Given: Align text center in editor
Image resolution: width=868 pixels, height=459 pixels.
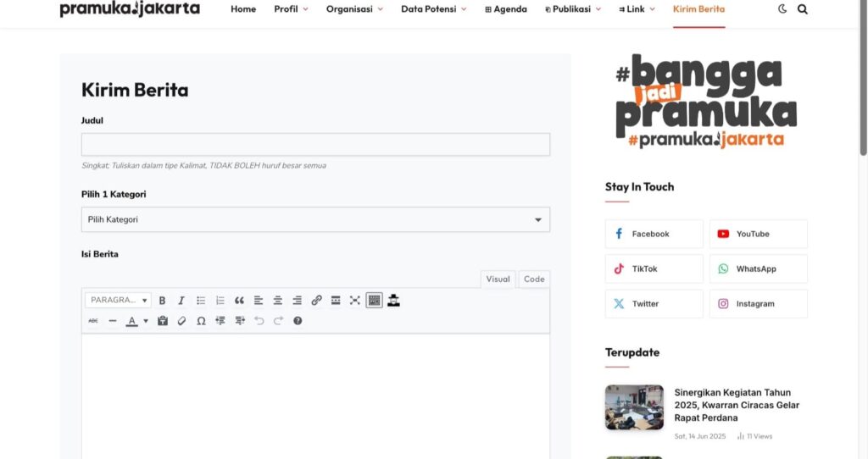Looking at the screenshot, I should [278, 301].
